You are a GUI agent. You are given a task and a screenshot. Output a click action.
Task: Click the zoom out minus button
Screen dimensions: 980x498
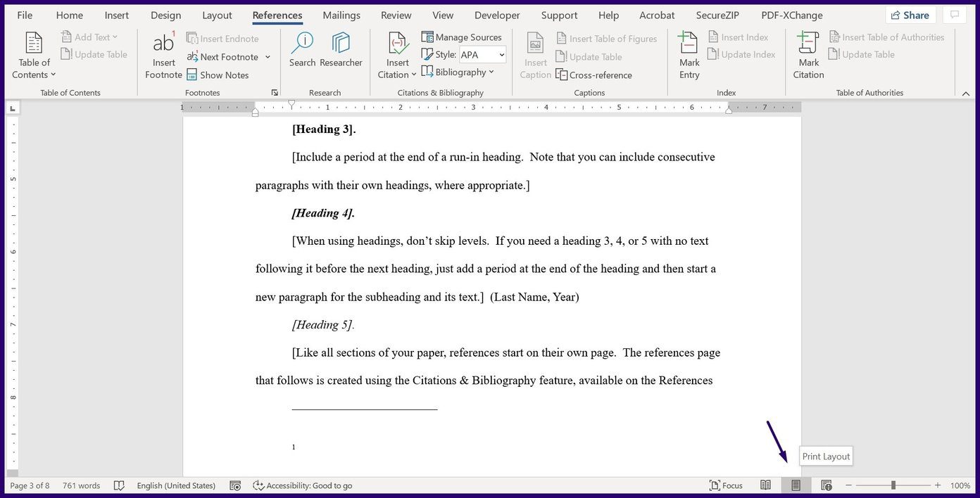[x=848, y=485]
